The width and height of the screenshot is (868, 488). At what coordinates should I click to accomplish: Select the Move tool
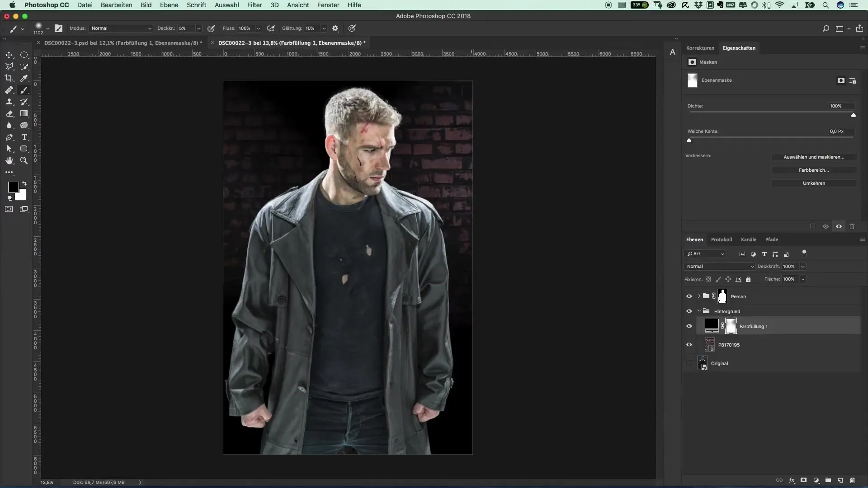point(9,55)
